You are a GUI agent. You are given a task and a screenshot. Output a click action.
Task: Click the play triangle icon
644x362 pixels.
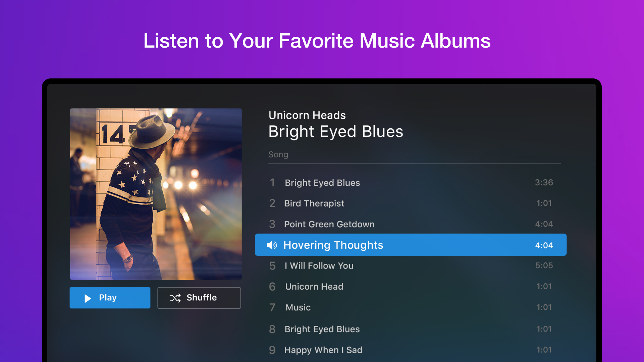[x=88, y=298]
